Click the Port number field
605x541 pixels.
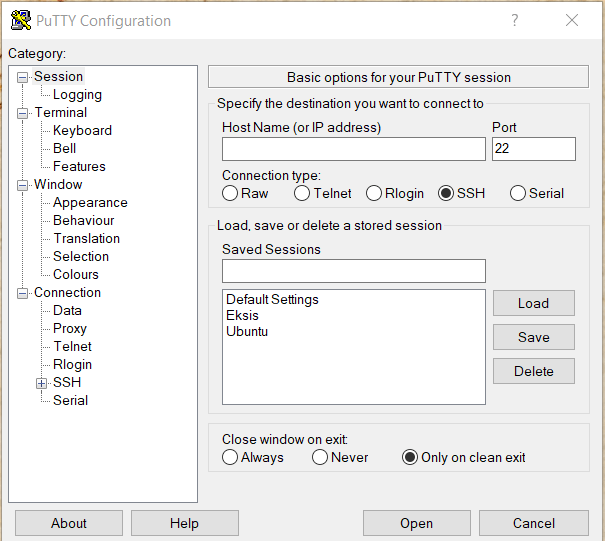[x=533, y=149]
